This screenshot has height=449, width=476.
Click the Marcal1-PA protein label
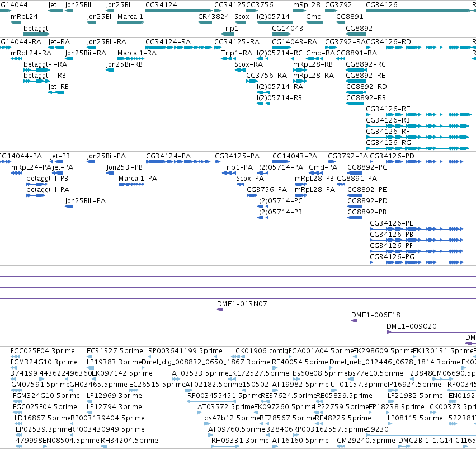[138, 179]
